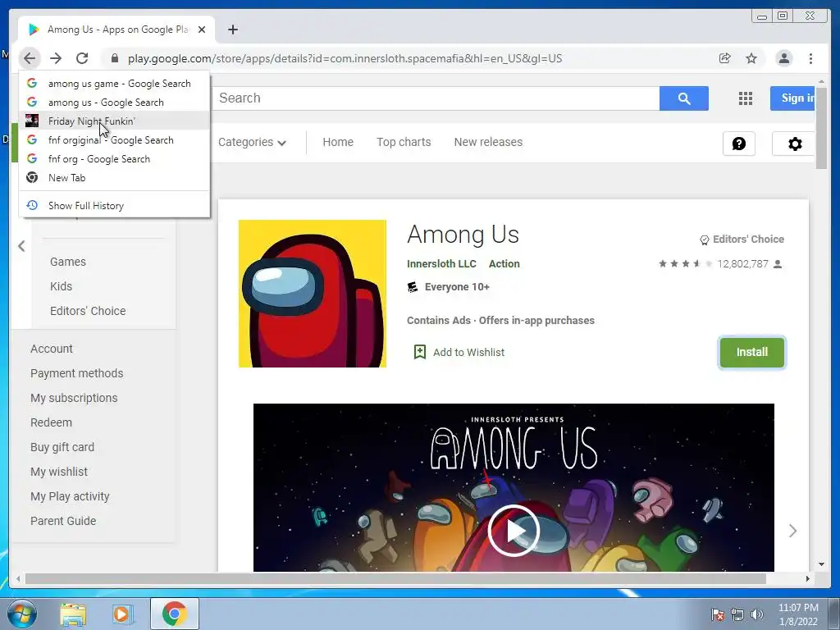Open Windows Media Player from taskbar

[x=121, y=614]
